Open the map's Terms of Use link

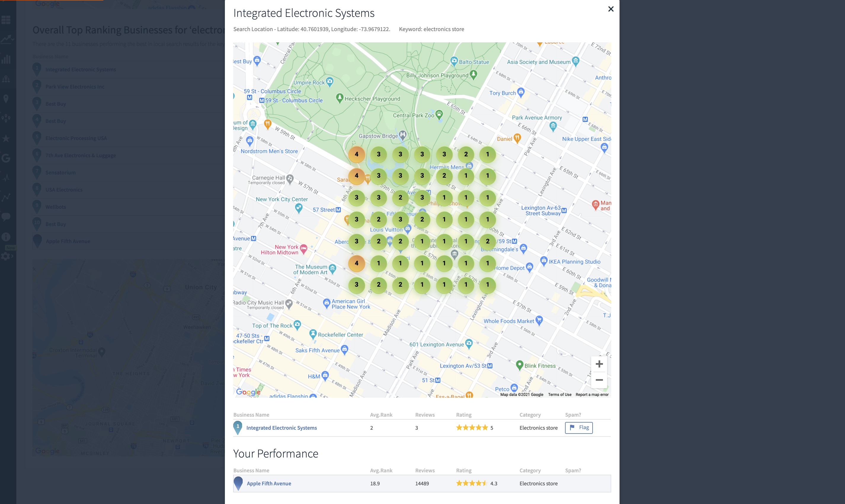(560, 395)
